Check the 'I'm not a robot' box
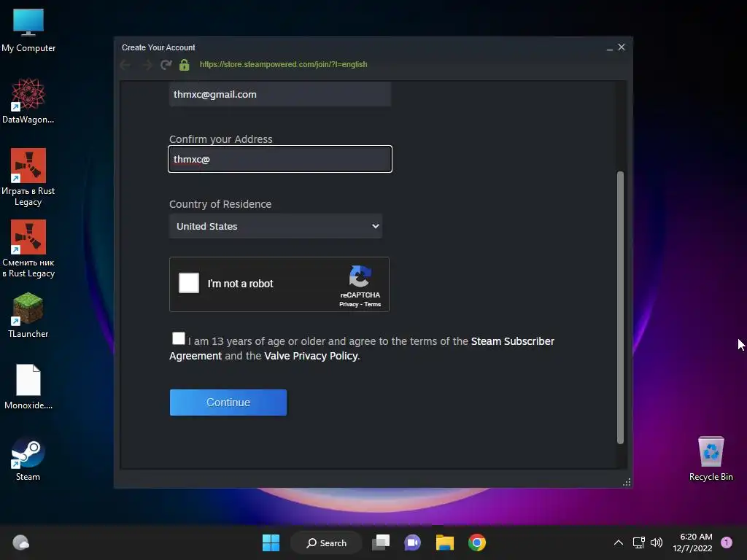 189,283
